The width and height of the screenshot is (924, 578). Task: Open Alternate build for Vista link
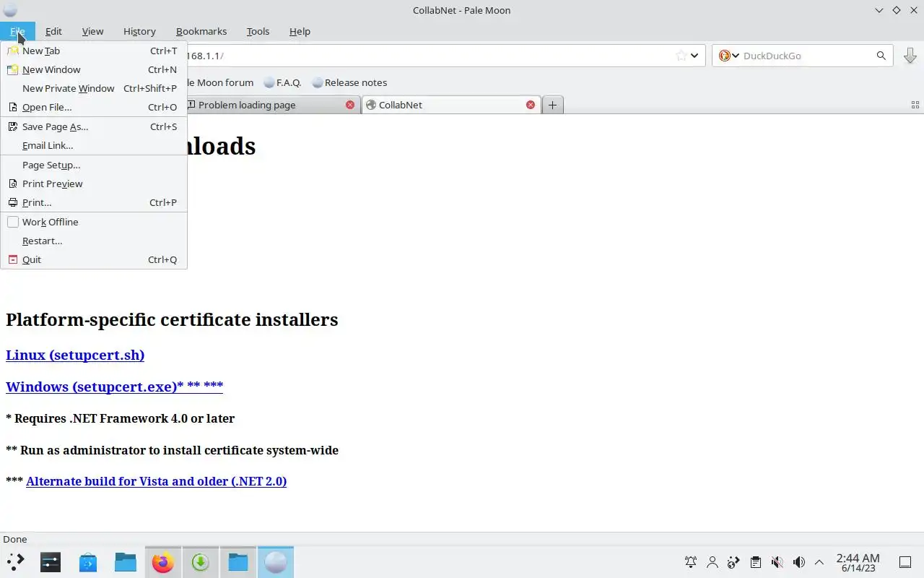[156, 481]
